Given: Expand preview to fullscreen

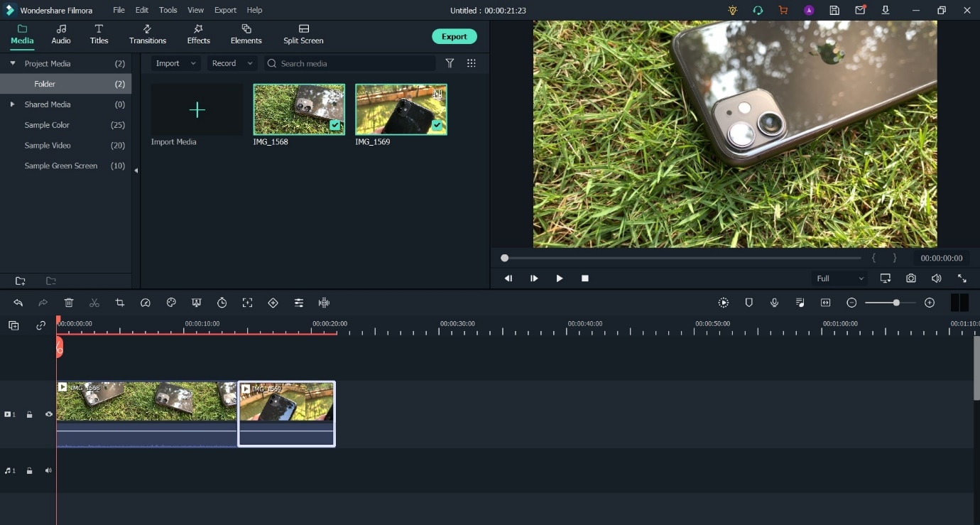Looking at the screenshot, I should click(x=962, y=278).
